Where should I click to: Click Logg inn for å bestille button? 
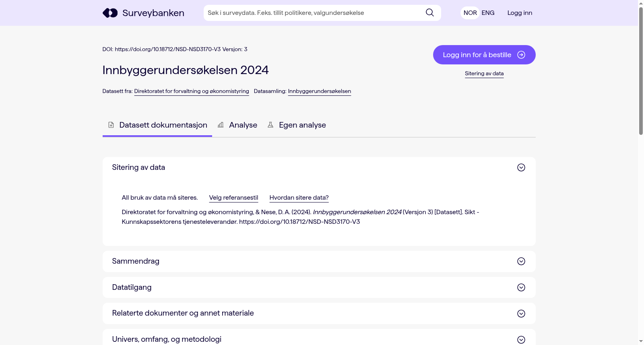coord(484,55)
